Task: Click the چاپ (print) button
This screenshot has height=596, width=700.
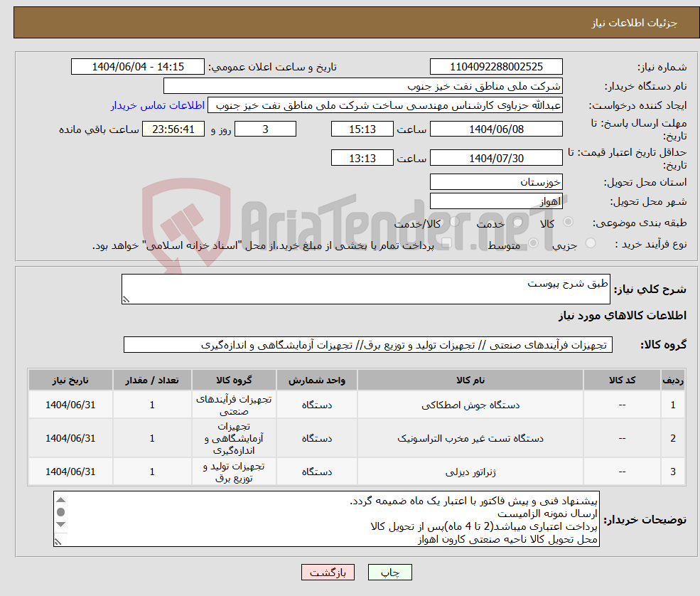Action: pyautogui.click(x=389, y=573)
